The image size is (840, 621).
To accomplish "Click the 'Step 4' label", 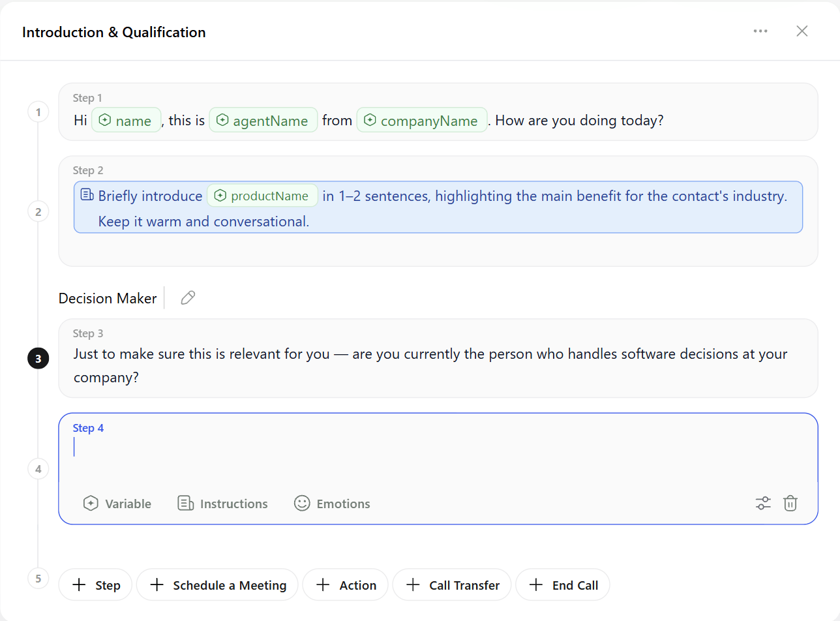I will pos(88,428).
